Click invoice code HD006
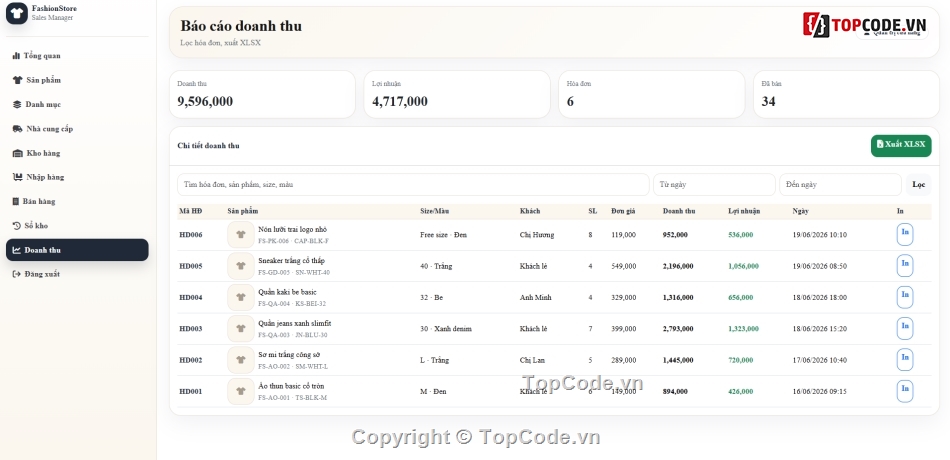Screen dimensions: 950x460 point(191,235)
